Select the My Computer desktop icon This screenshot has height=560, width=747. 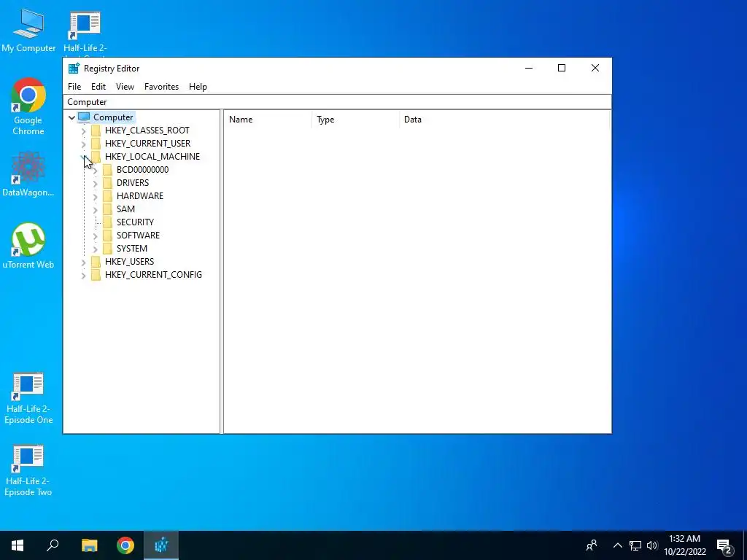[28, 29]
